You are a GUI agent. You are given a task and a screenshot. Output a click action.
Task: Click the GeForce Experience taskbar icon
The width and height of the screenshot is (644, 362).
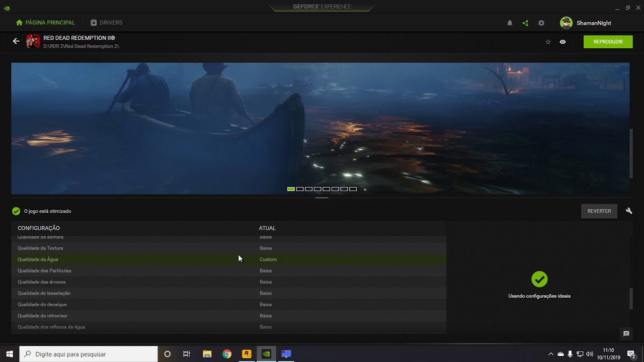[x=266, y=354]
